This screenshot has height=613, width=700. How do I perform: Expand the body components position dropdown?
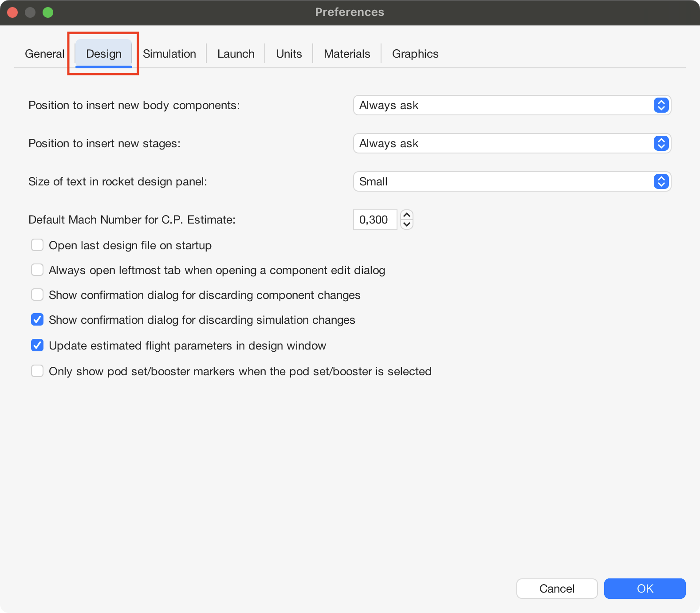[512, 105]
